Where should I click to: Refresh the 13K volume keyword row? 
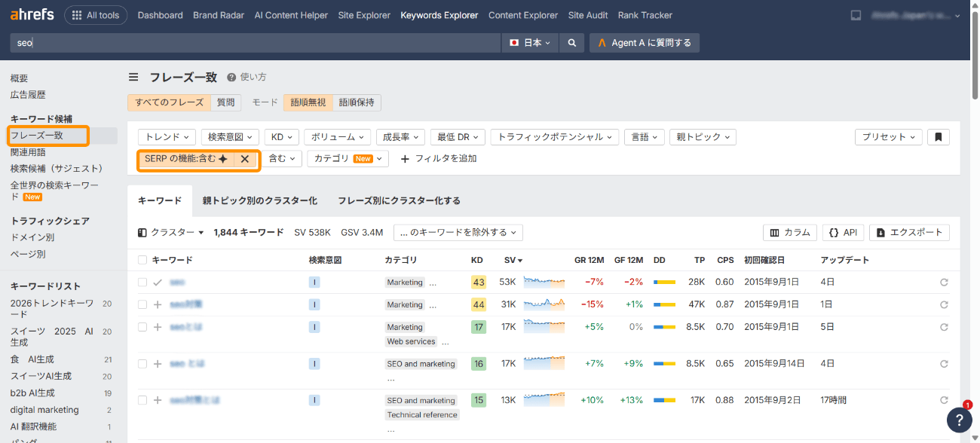tap(944, 400)
